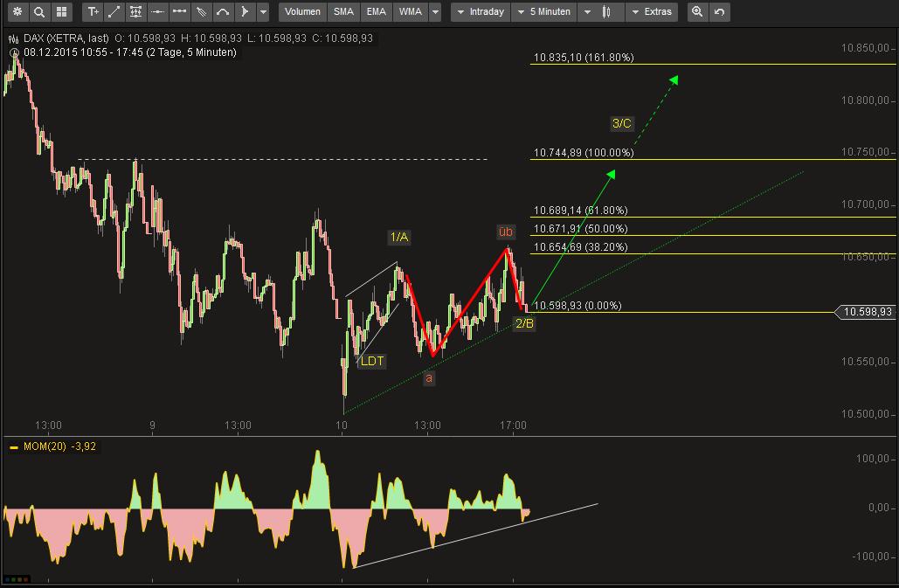Click the undo arrow button
The height and width of the screenshot is (588, 899).
718,12
